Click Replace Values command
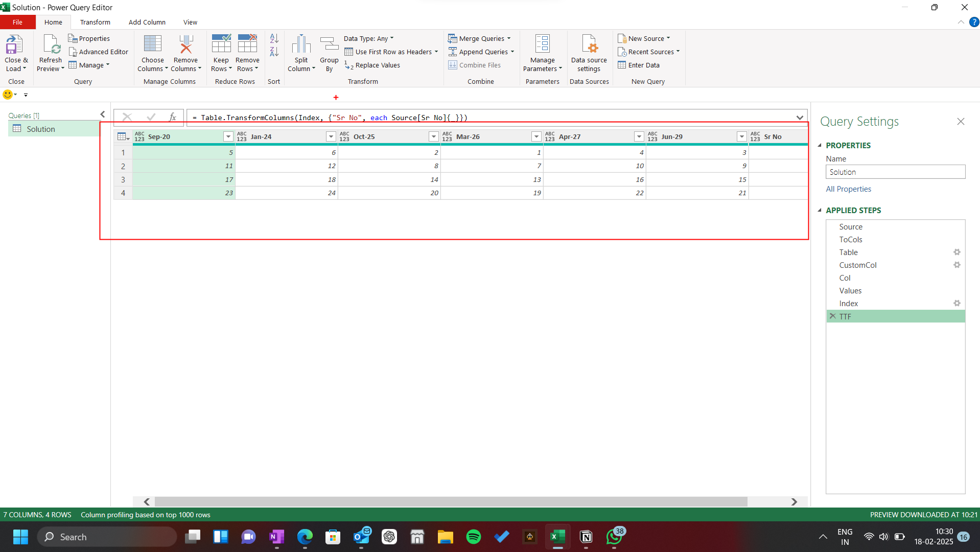Screen dimensions: 980x552 coord(372,65)
